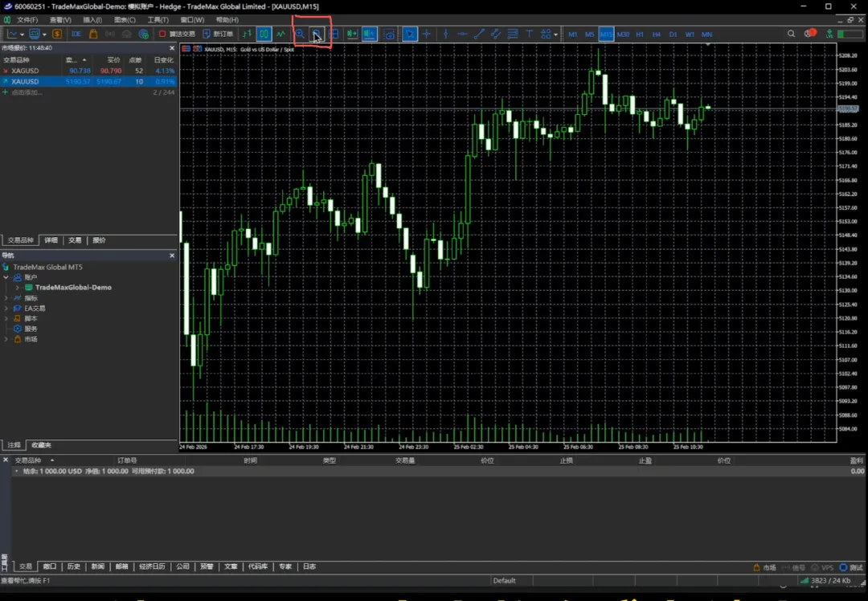The image size is (868, 601).
Task: Switch to line chart icon
Action: point(280,35)
